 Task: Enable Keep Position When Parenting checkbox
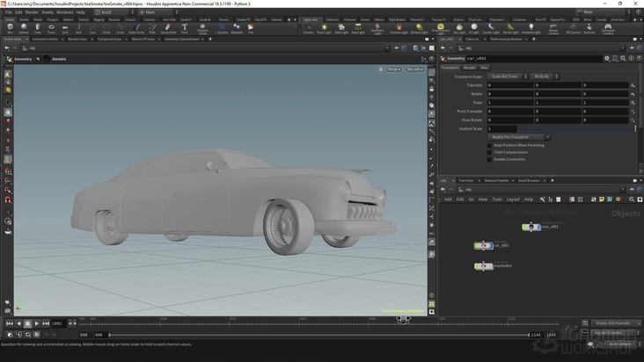tap(490, 145)
